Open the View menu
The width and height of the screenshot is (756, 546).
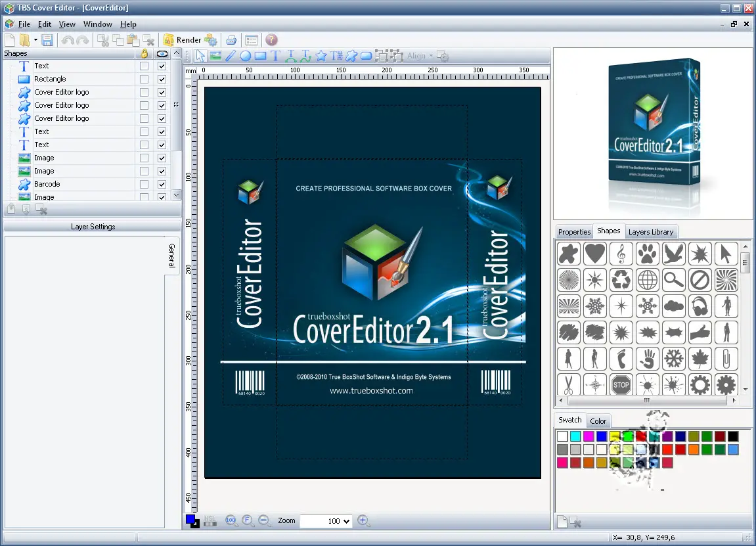67,24
